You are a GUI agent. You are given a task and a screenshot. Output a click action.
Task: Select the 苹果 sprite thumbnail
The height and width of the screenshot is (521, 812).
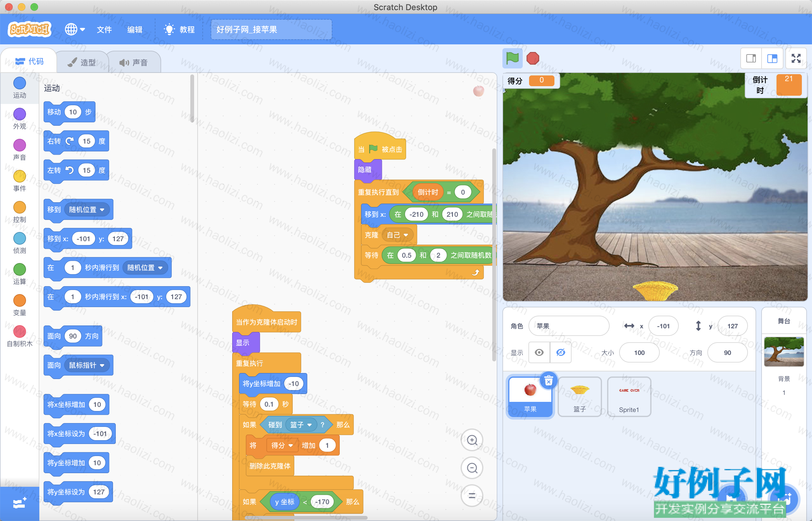[530, 397]
